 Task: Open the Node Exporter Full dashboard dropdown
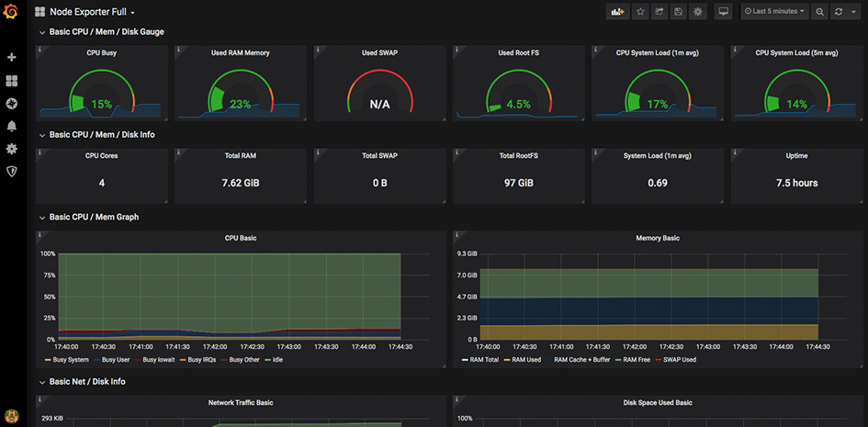pyautogui.click(x=93, y=12)
